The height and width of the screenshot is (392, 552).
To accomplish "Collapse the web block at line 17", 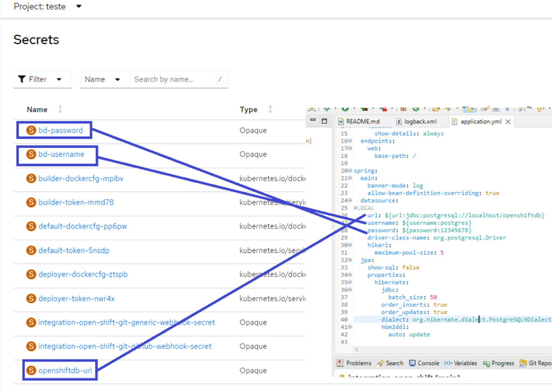I will [350, 148].
